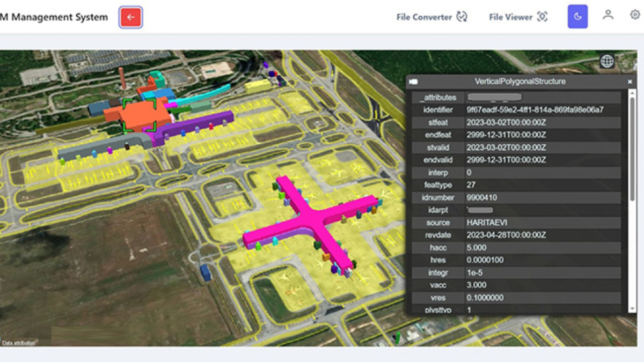Close the VerticalPolygonalStructure info panel
Viewport: 644px width, 362px height.
630,82
